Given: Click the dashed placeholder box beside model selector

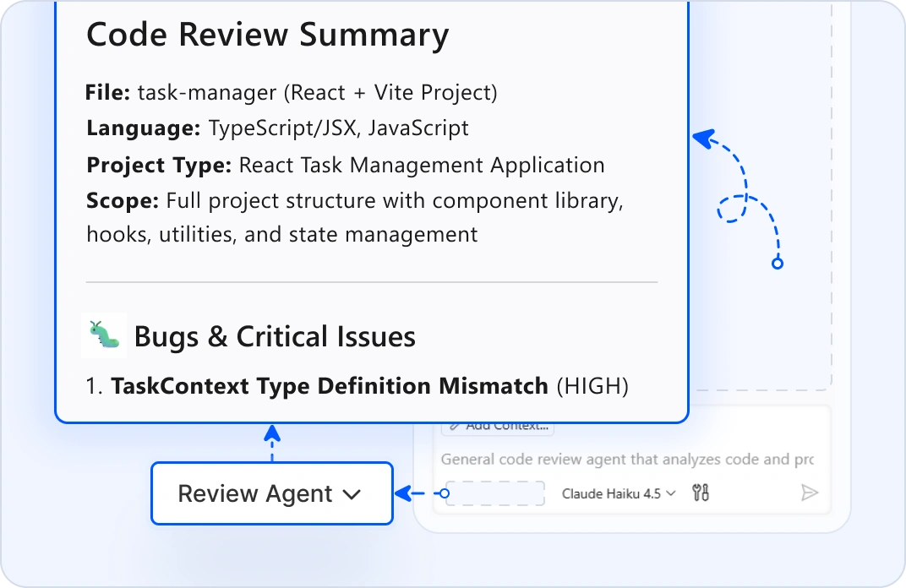Looking at the screenshot, I should point(495,493).
